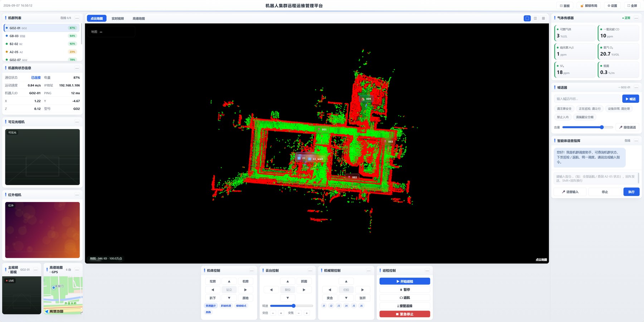Adjust the 音量 volume slider
This screenshot has height=322, width=644.
[x=587, y=127]
